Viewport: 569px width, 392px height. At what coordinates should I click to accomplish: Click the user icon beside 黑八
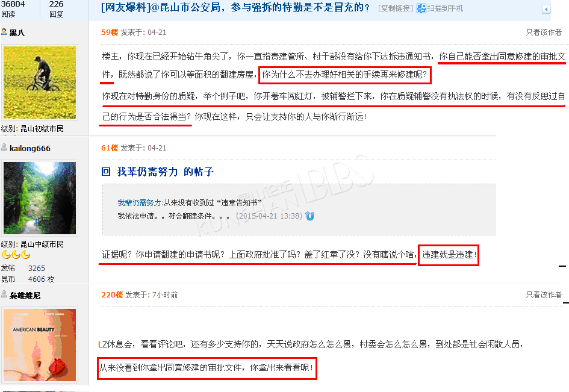[4, 32]
